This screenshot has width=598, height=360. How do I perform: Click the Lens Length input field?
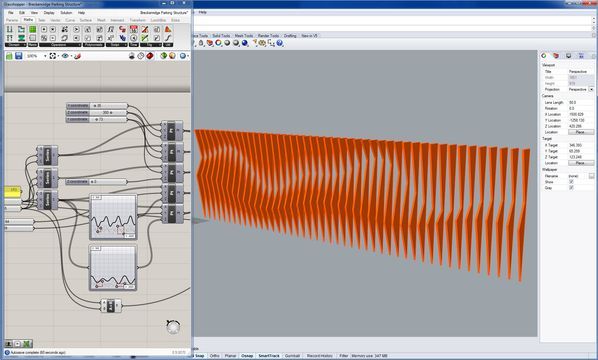click(581, 103)
